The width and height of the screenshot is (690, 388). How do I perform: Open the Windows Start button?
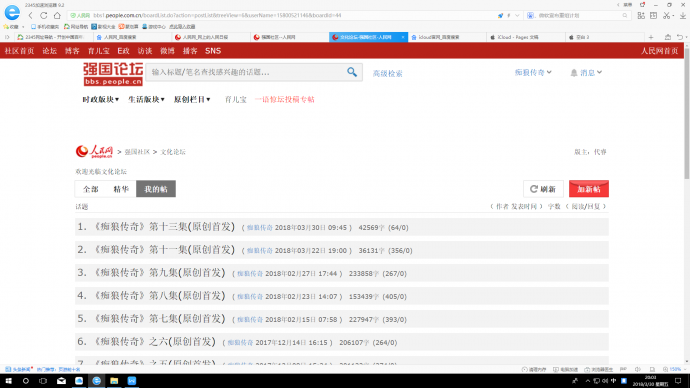point(8,381)
